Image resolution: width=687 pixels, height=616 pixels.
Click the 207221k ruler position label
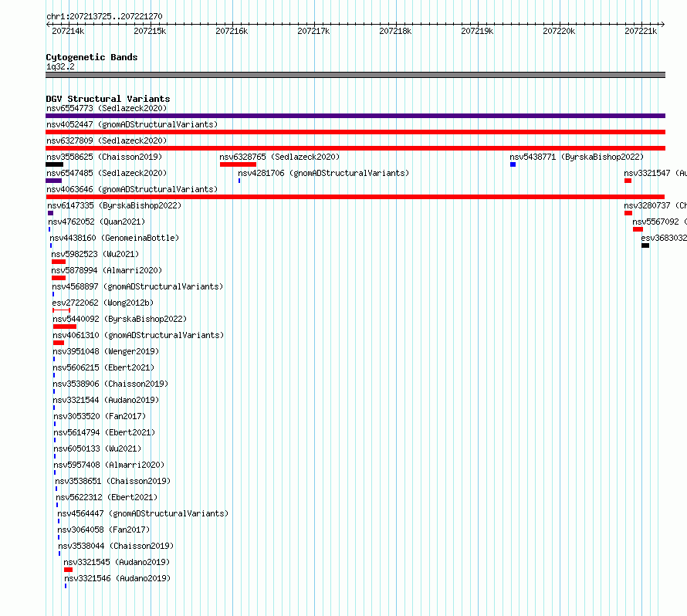coord(641,31)
